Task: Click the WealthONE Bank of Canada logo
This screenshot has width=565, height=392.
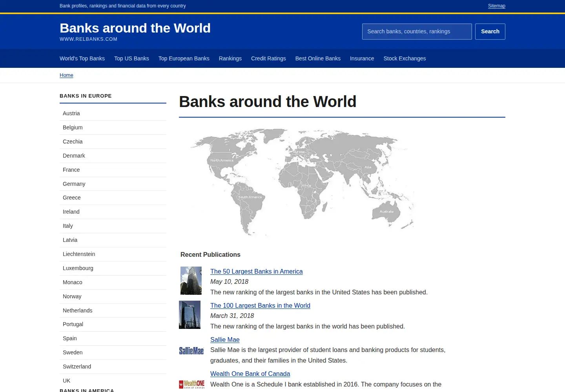Action: [192, 384]
